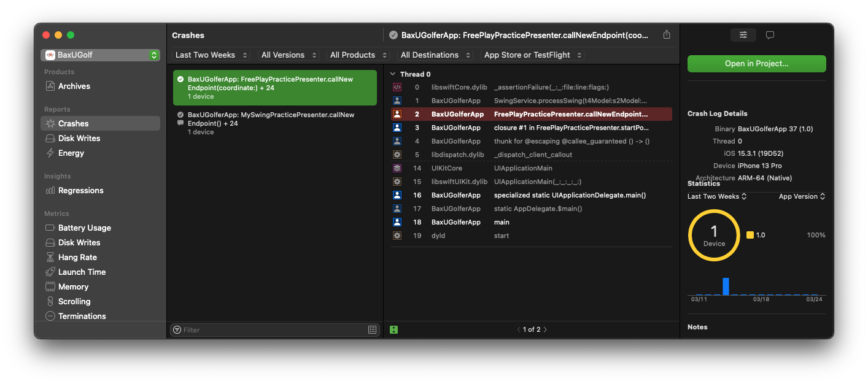
Task: Click the list view icon in filter bar
Action: [x=372, y=330]
